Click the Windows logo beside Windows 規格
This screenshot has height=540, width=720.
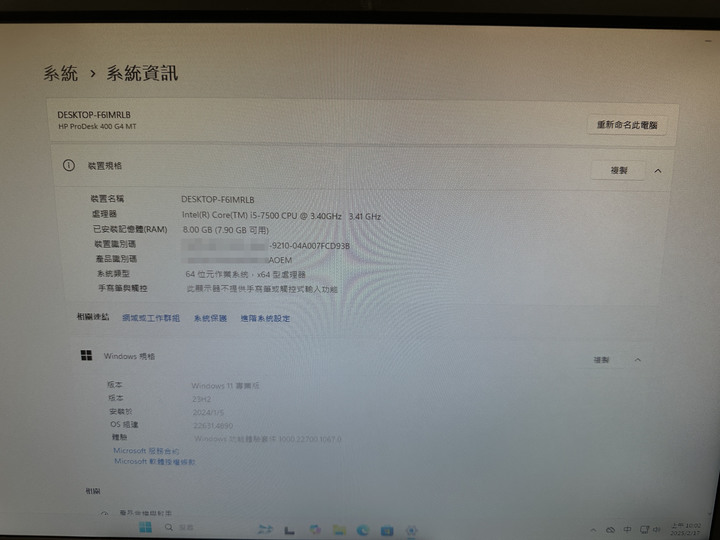[x=86, y=355]
